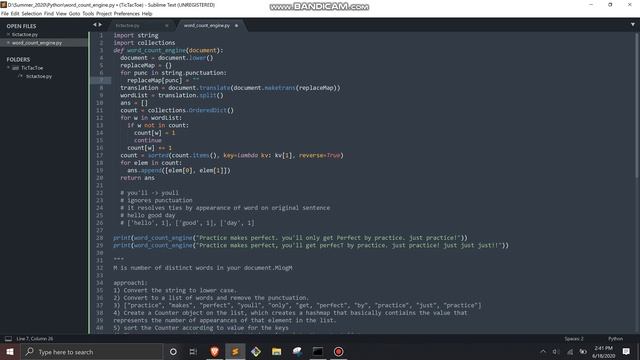Open the Edit menu
The image size is (640, 360).
[x=15, y=13]
